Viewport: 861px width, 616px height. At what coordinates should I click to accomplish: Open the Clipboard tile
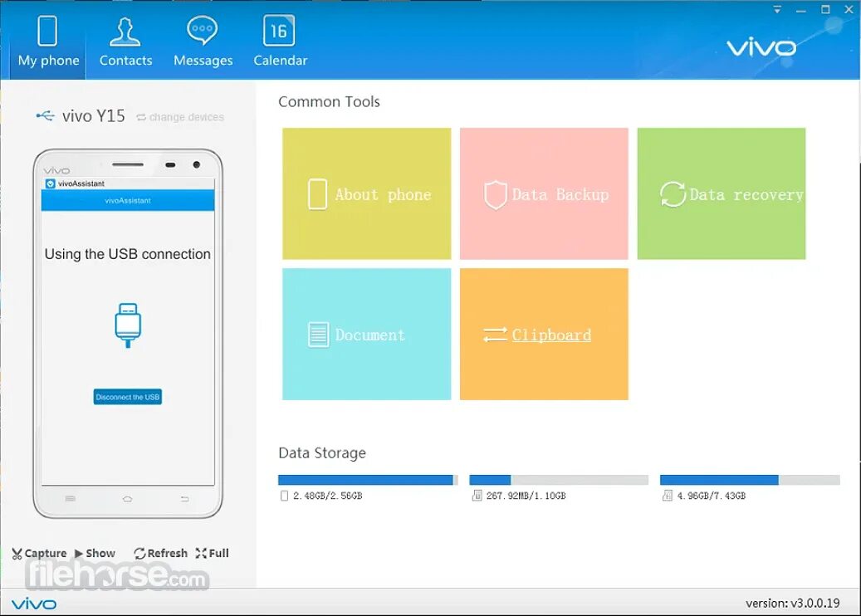tap(544, 335)
